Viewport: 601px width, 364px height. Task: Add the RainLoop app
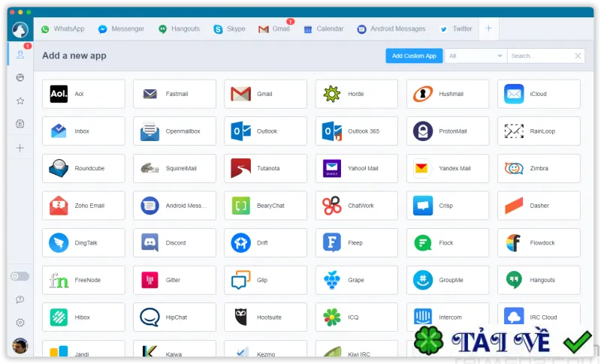pyautogui.click(x=539, y=131)
